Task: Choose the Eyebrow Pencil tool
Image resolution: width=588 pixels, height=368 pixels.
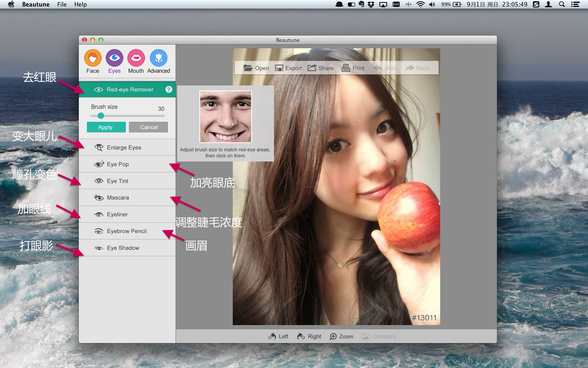Action: point(127,231)
